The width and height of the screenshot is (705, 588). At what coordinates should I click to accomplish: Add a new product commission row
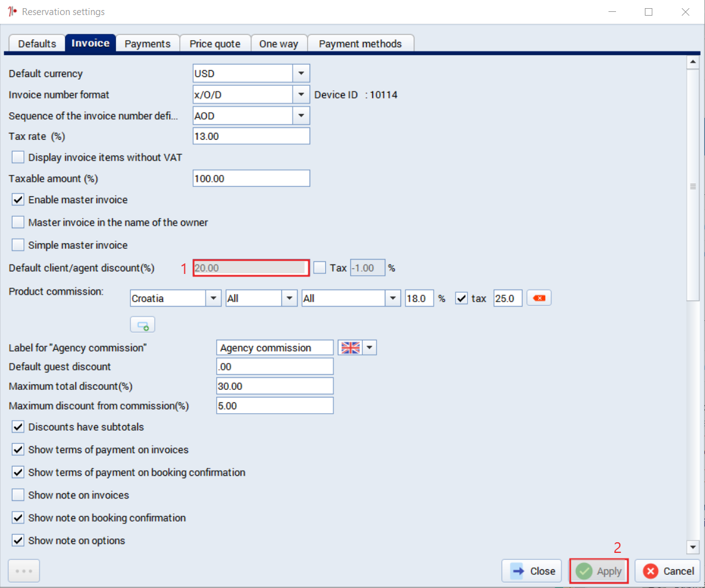[x=142, y=324]
